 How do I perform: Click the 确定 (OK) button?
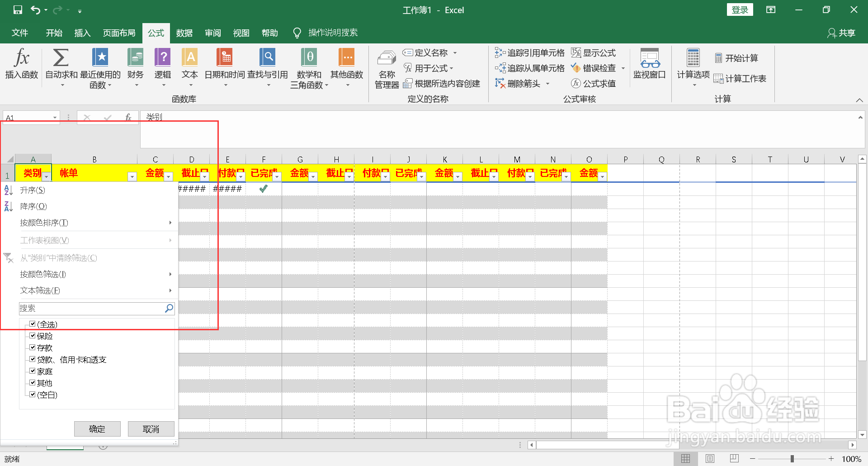[97, 428]
